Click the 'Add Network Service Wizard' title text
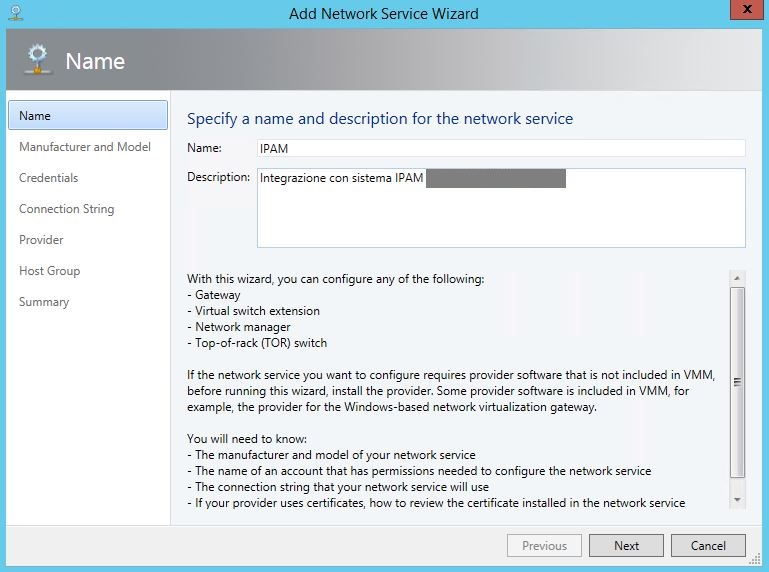Screen dimensions: 769x572 coord(384,13)
